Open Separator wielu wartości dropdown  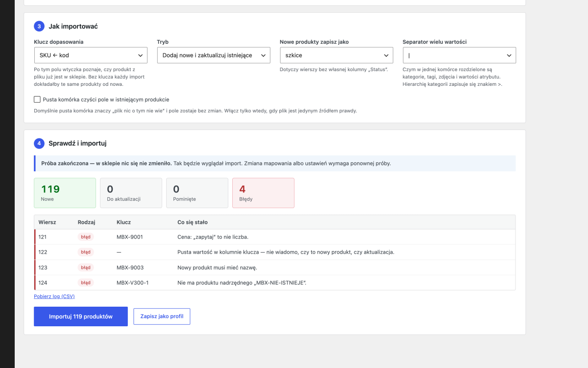point(459,55)
